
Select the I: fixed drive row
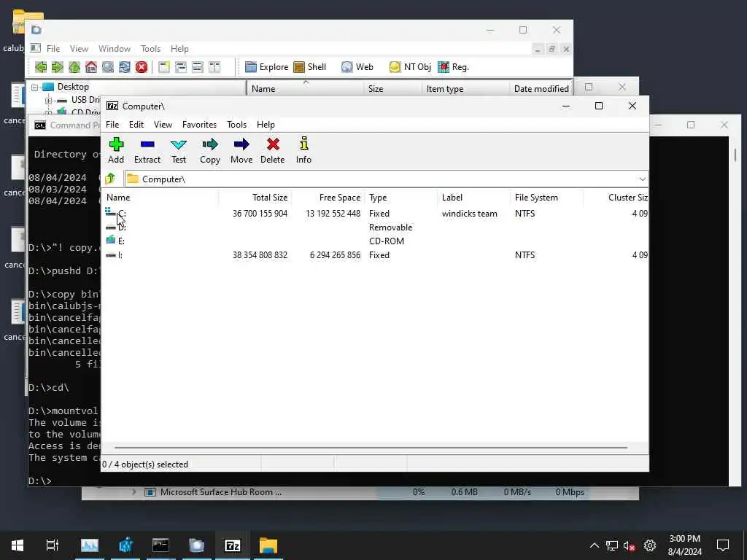point(375,254)
